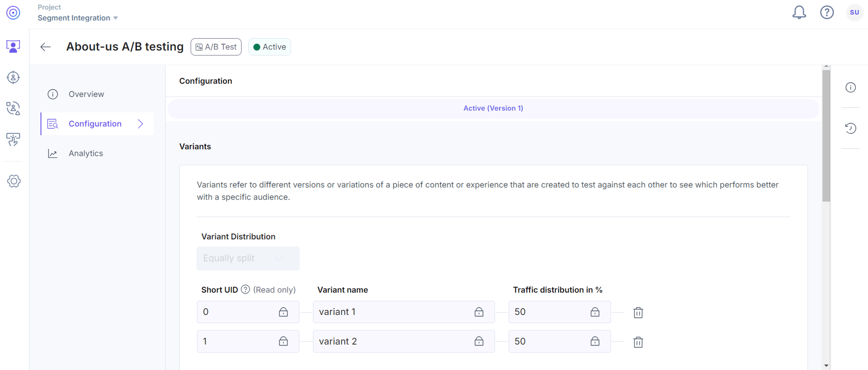Select the Overview menu item
The height and width of the screenshot is (370, 868).
[97, 94]
